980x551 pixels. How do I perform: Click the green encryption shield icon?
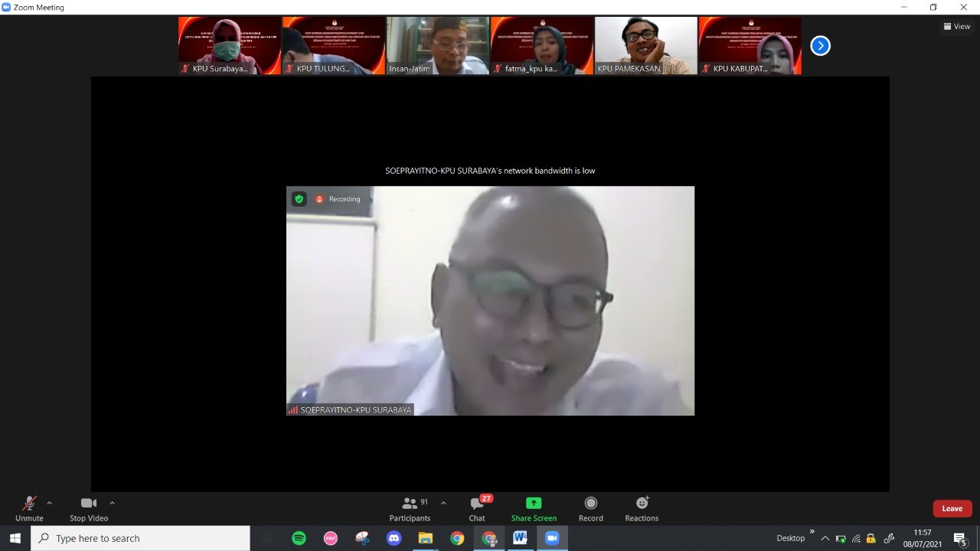point(299,199)
